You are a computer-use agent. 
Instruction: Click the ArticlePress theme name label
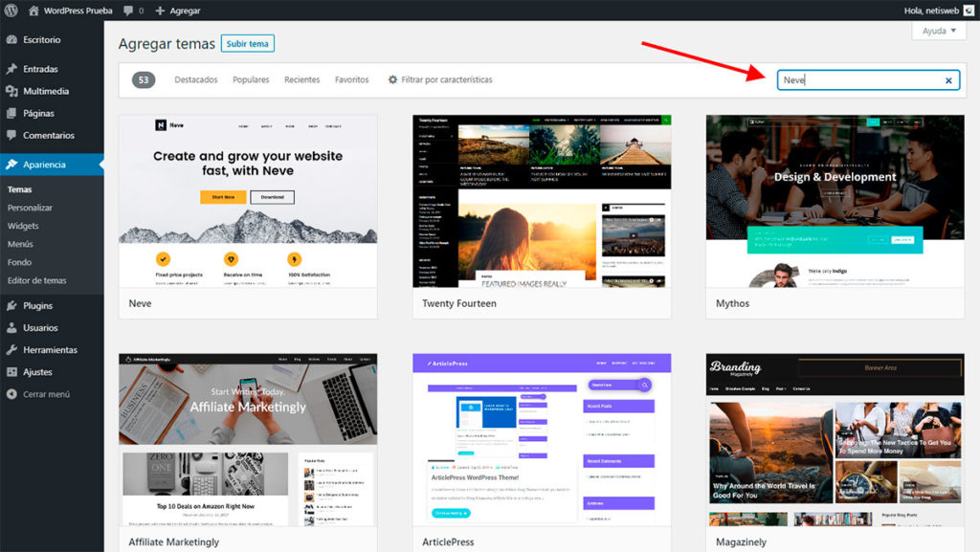[x=448, y=542]
